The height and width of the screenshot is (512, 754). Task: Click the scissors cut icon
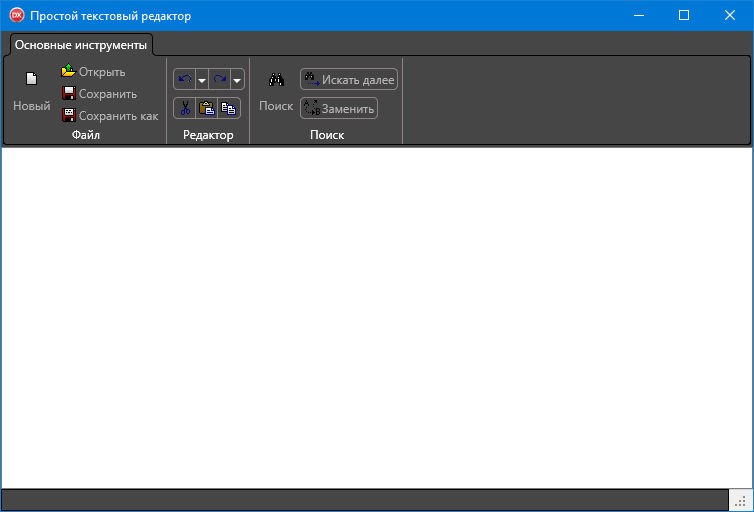(185, 108)
